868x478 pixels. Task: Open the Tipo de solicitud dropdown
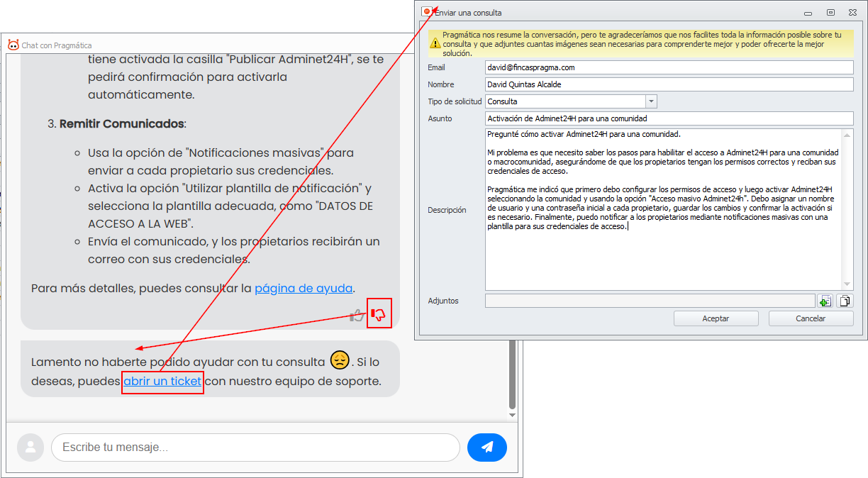click(652, 101)
